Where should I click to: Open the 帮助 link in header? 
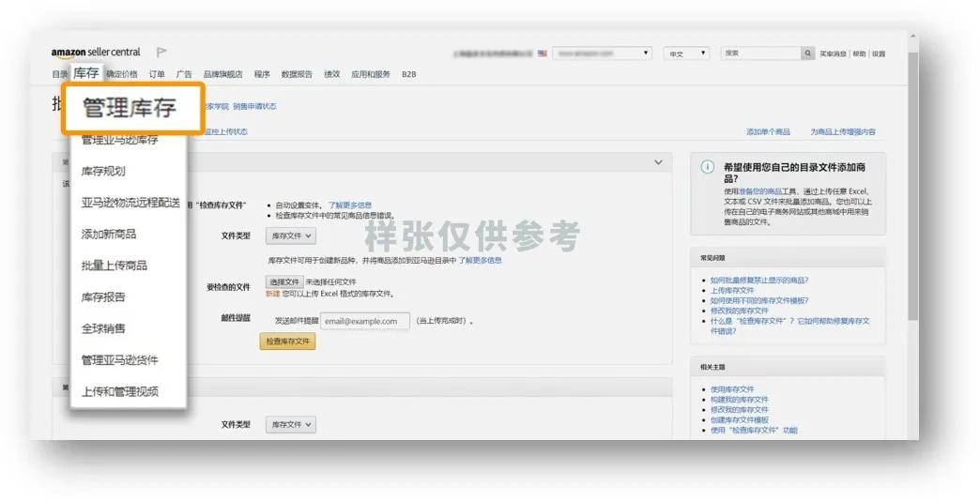pyautogui.click(x=859, y=54)
